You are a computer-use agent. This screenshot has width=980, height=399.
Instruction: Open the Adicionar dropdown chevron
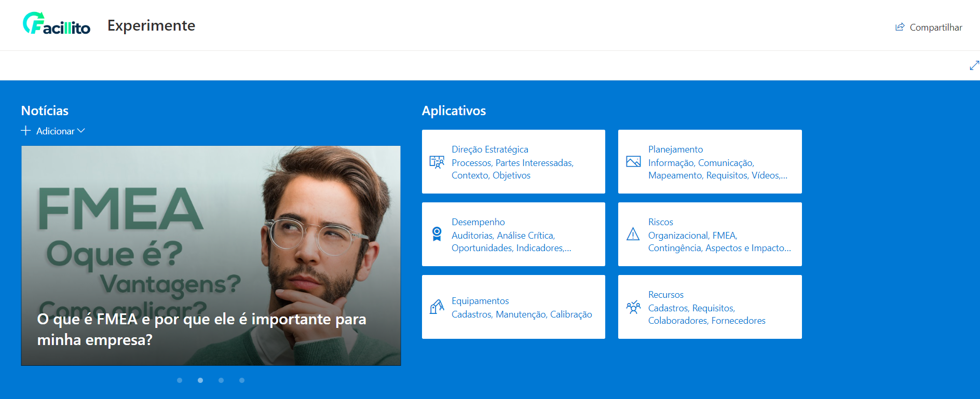click(x=81, y=131)
